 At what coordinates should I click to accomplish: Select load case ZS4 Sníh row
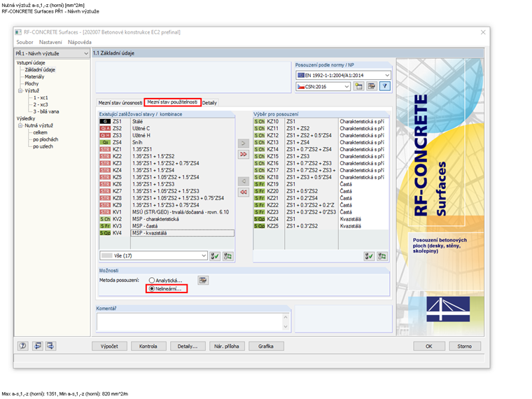coord(167,142)
